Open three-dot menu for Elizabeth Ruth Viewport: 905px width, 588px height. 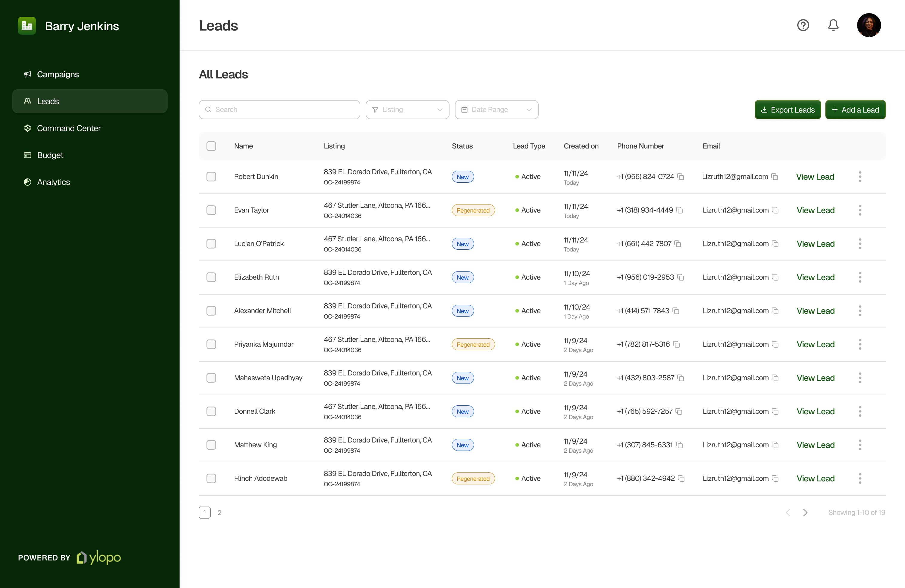[x=860, y=277]
